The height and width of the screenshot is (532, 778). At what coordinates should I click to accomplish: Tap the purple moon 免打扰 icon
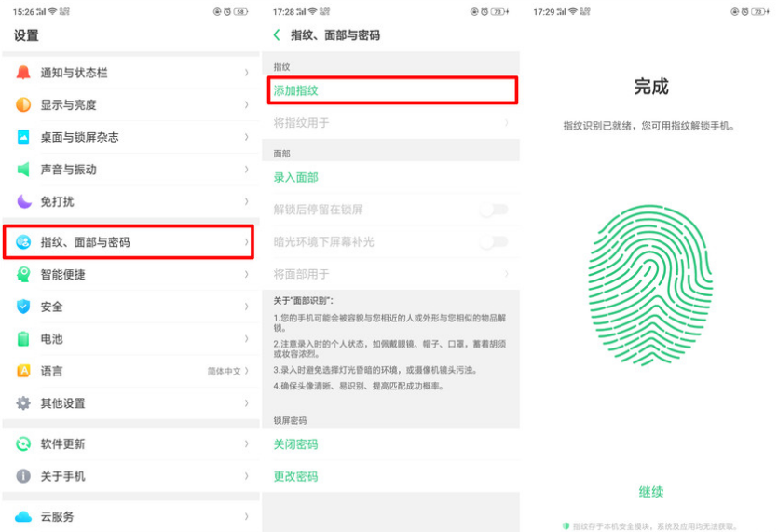pyautogui.click(x=23, y=201)
